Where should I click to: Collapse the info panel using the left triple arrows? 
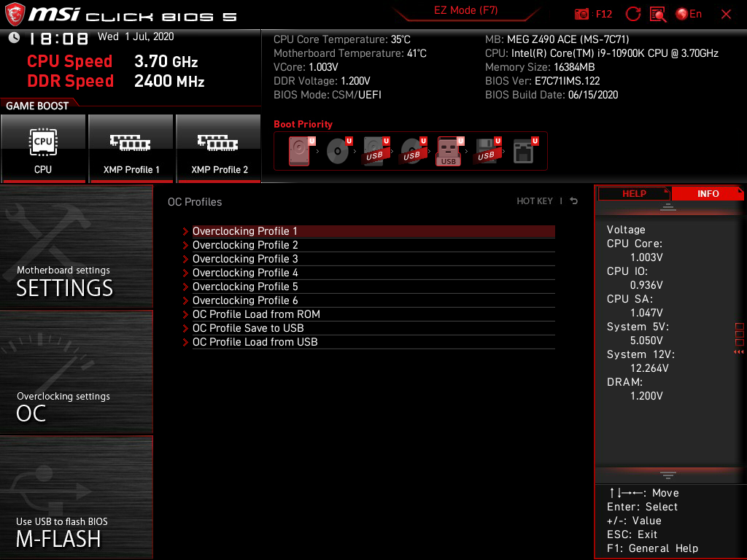(739, 351)
